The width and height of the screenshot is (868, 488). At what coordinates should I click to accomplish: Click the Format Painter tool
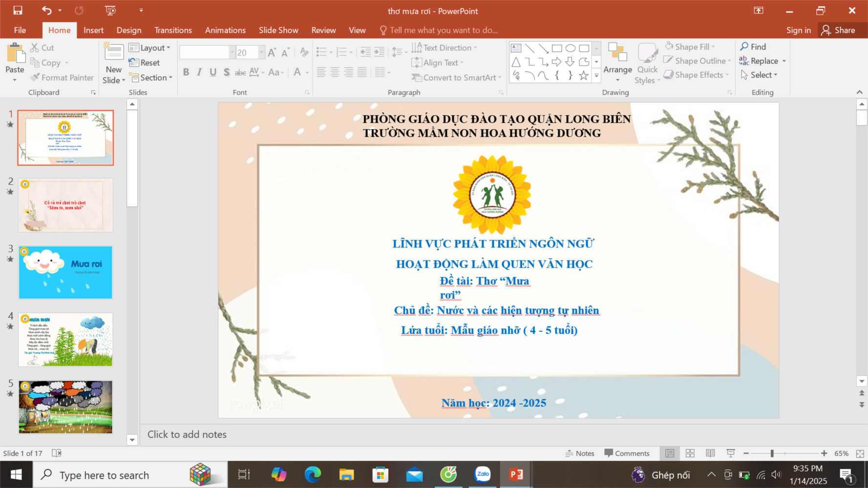tap(62, 78)
